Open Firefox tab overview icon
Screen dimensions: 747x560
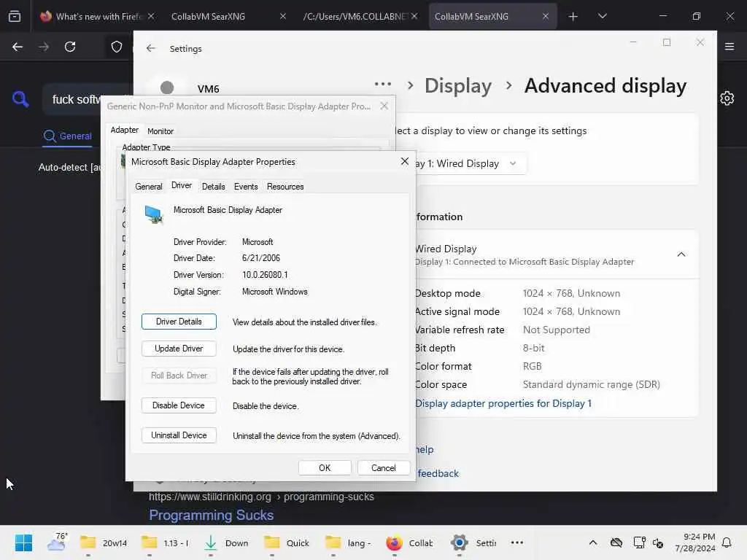(x=15, y=16)
